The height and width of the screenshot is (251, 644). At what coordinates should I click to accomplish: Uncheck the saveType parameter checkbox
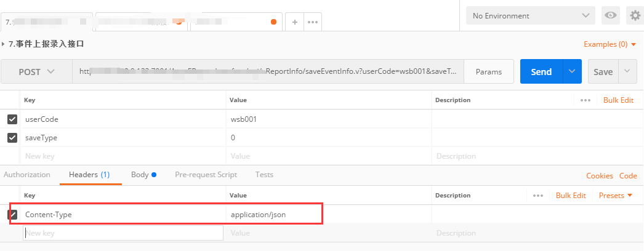[x=12, y=138]
